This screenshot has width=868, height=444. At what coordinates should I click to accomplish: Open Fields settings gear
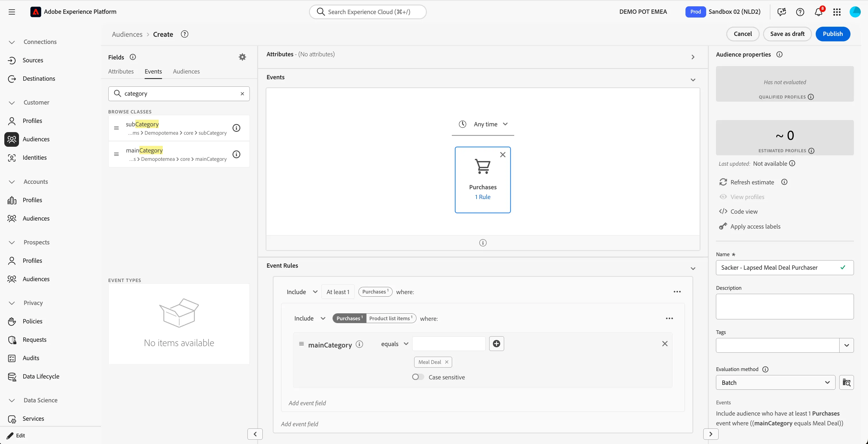click(242, 57)
